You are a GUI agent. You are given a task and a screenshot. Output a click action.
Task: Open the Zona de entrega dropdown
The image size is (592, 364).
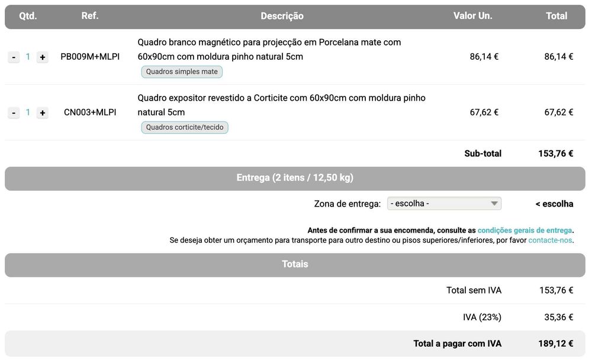pos(444,204)
